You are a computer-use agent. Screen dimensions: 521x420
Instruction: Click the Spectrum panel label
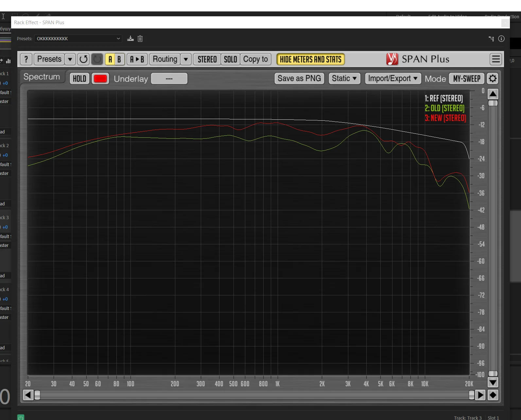[x=42, y=77]
